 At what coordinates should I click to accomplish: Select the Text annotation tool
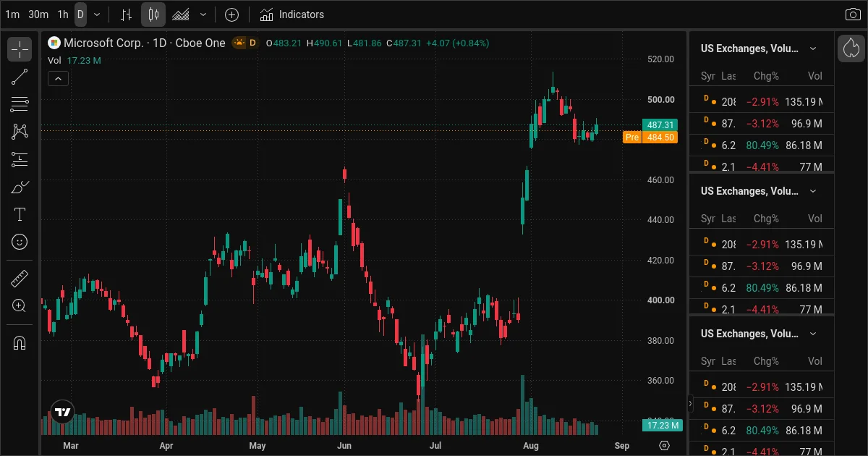coord(20,214)
